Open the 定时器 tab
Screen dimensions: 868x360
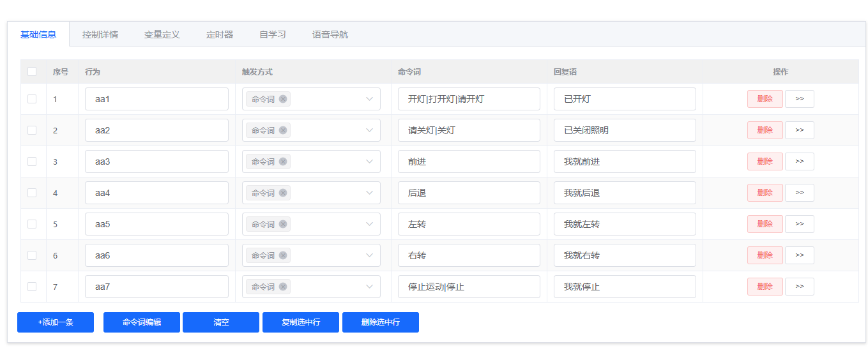click(x=220, y=34)
